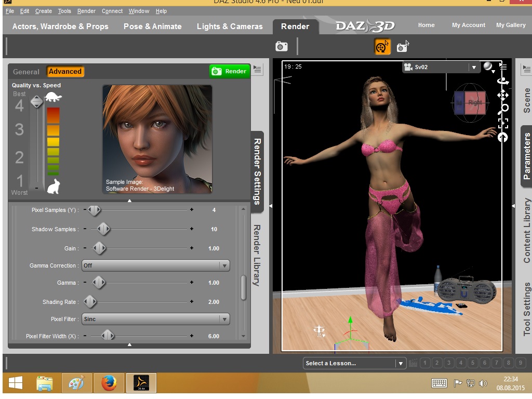
Task: Click the volume speaker tray icon
Action: point(483,383)
